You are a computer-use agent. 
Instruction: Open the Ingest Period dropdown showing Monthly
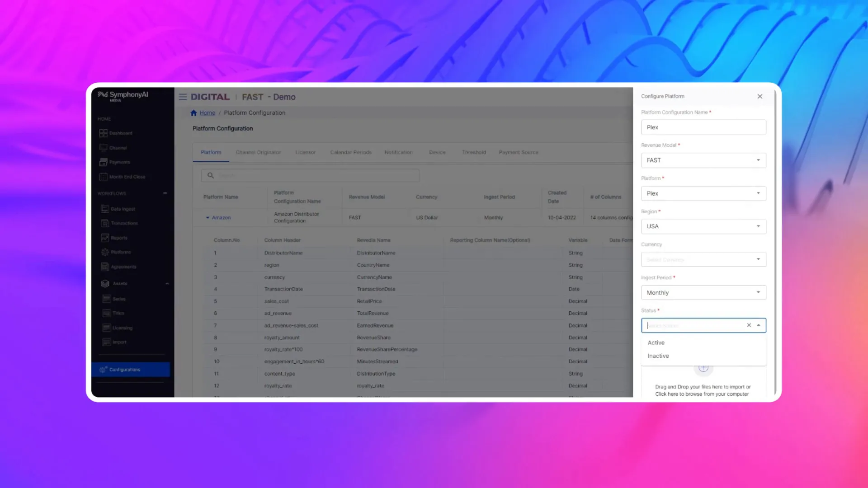[x=703, y=293]
